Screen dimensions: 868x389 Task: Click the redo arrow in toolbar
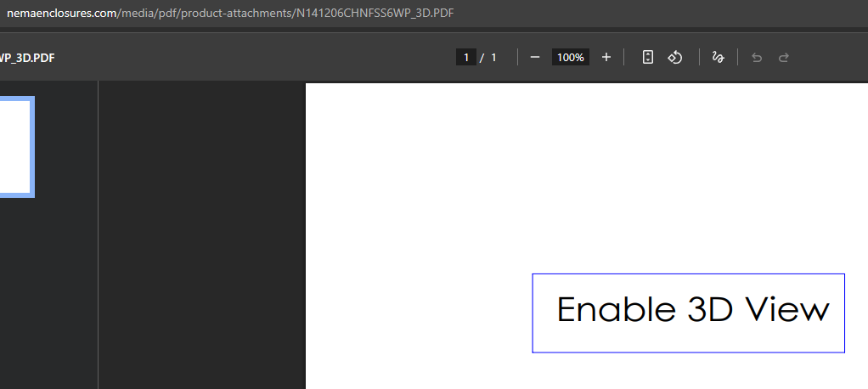tap(784, 57)
